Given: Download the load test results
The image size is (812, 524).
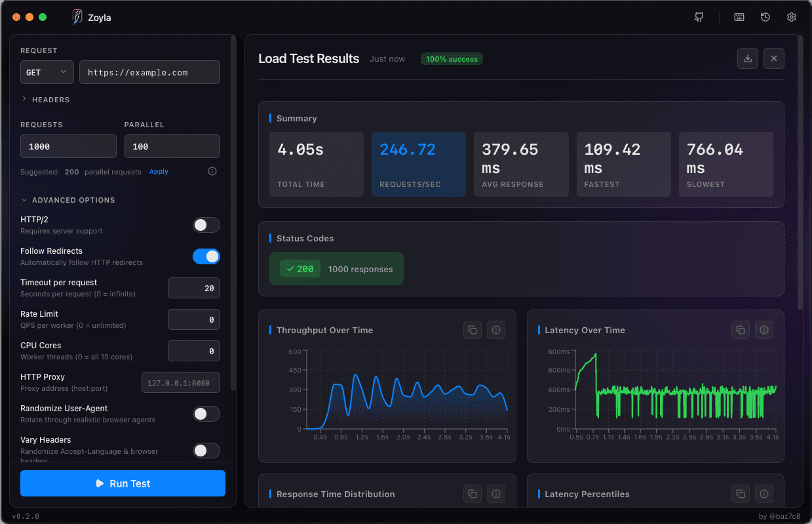Looking at the screenshot, I should 747,58.
